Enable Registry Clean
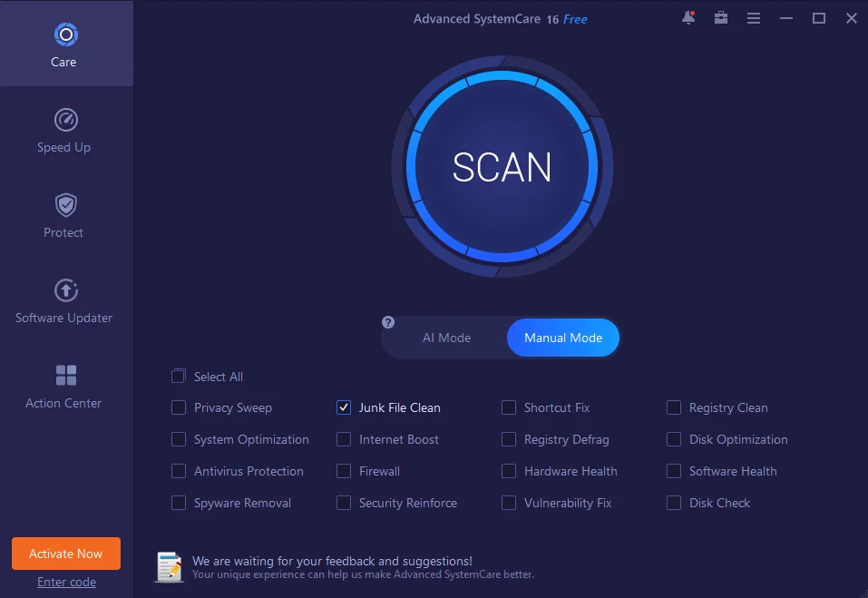Viewport: 868px width, 598px height. click(674, 407)
